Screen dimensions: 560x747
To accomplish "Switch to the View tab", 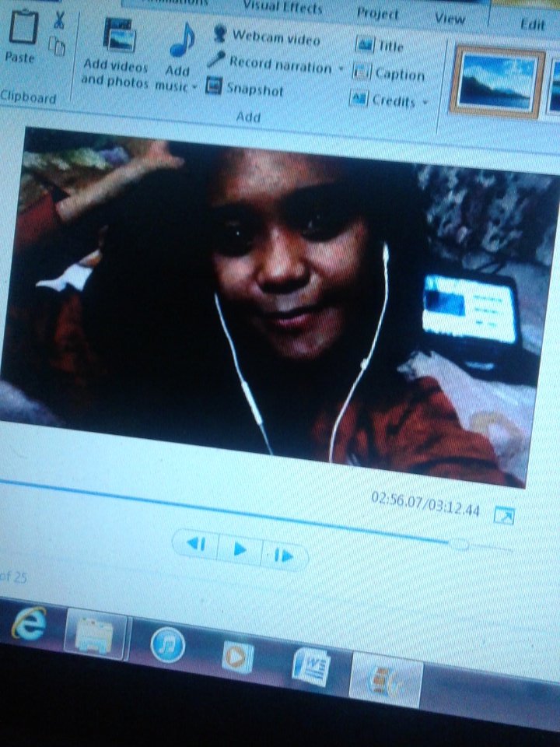I will coord(450,19).
